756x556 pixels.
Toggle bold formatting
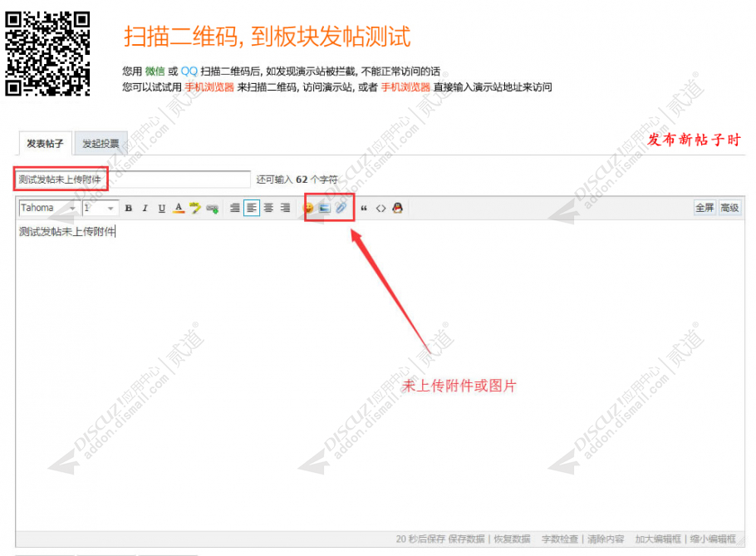coord(128,208)
